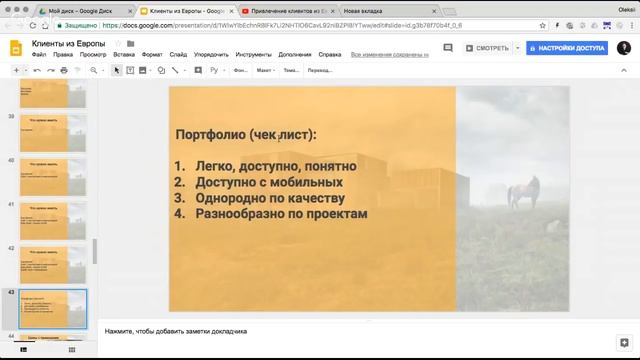Open the Фон background button
The height and width of the screenshot is (360, 640).
[x=241, y=70]
